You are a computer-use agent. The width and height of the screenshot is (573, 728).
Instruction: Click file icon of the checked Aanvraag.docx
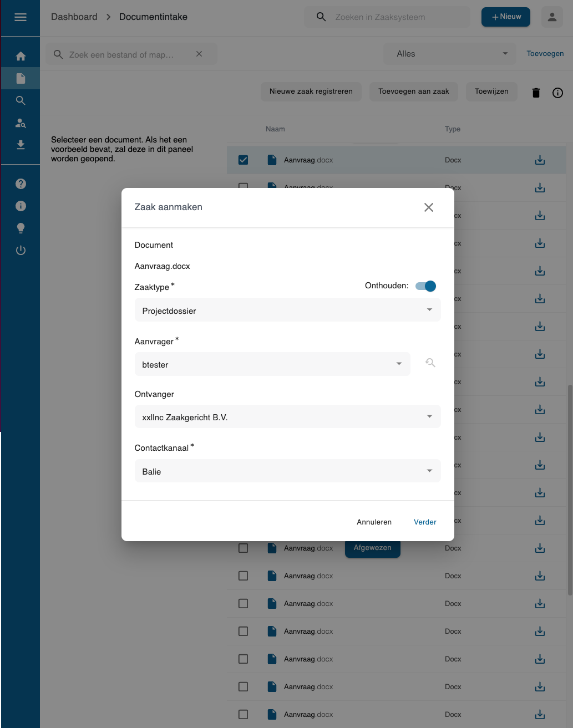[x=272, y=160]
